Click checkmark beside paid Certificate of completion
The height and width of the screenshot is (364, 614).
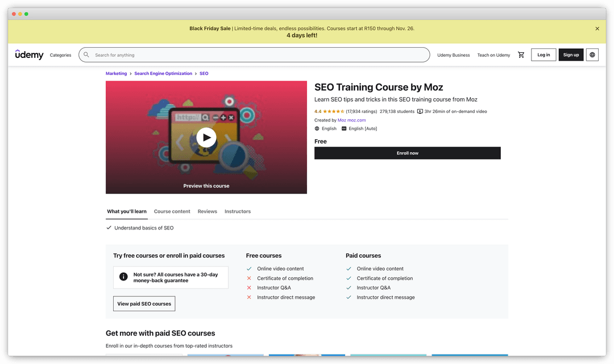click(349, 278)
